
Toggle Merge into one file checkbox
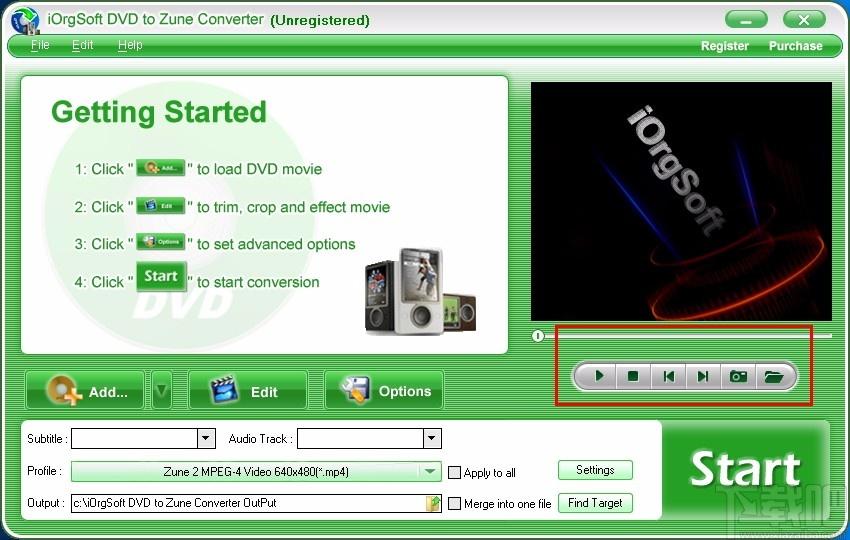click(x=454, y=504)
